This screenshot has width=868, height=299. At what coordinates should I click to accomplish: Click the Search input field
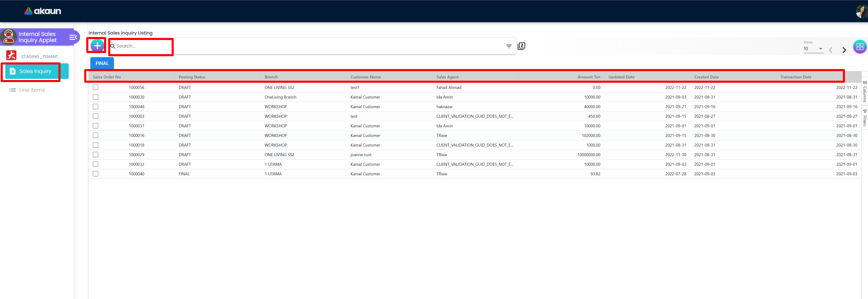[x=142, y=46]
